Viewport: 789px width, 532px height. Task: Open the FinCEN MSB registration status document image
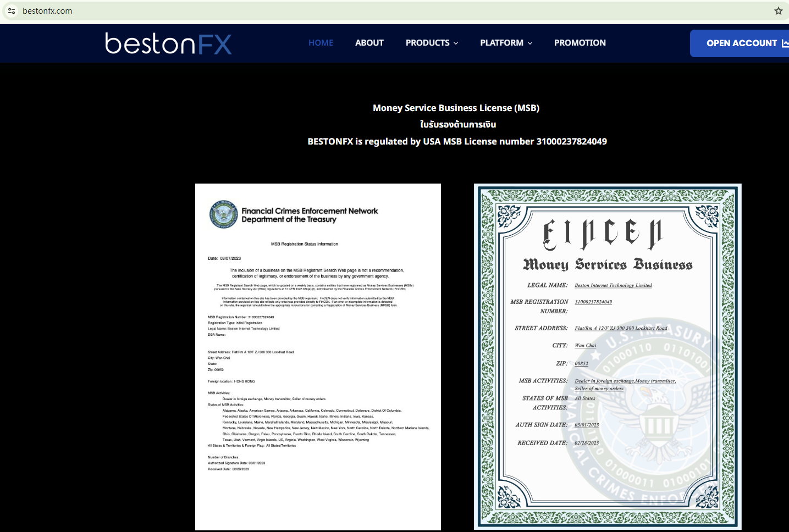(318, 357)
